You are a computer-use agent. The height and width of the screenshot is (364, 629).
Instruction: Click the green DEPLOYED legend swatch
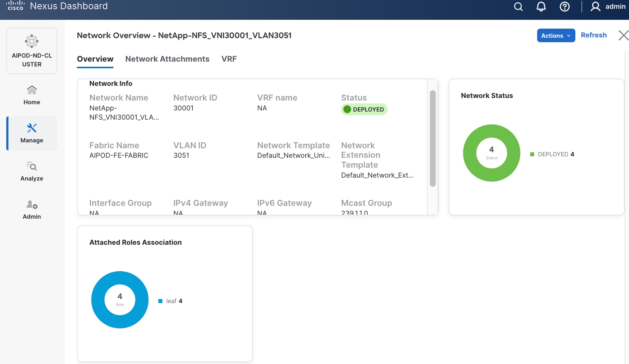coord(532,154)
